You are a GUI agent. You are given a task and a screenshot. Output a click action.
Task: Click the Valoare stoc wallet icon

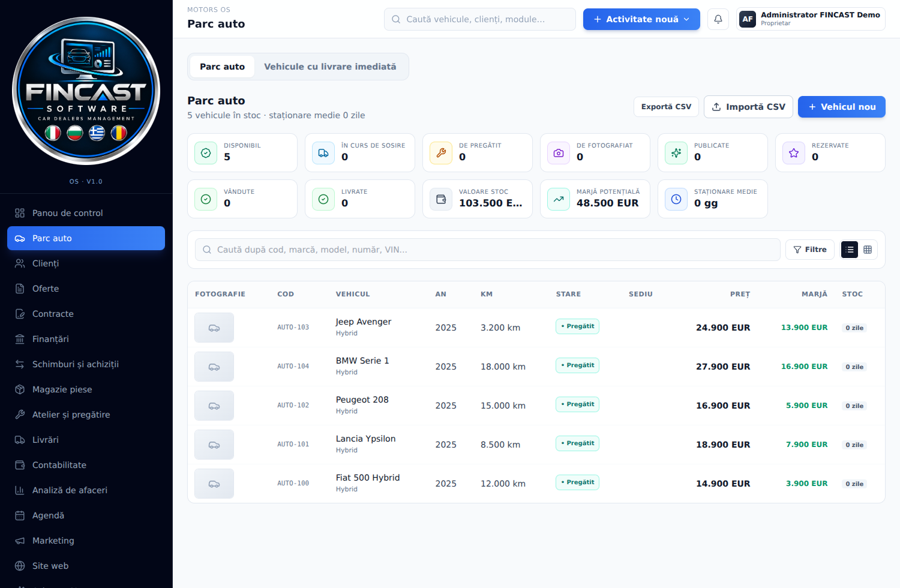click(441, 199)
